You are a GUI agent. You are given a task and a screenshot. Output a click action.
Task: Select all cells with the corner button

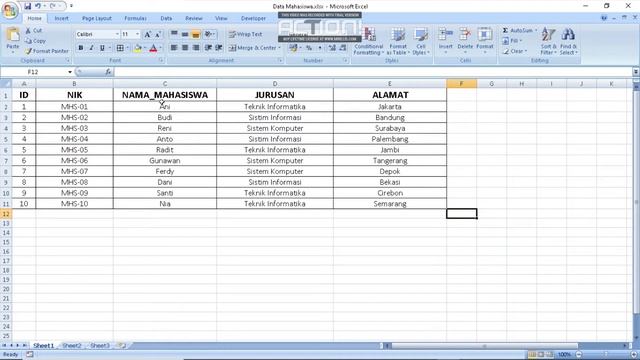(x=6, y=84)
